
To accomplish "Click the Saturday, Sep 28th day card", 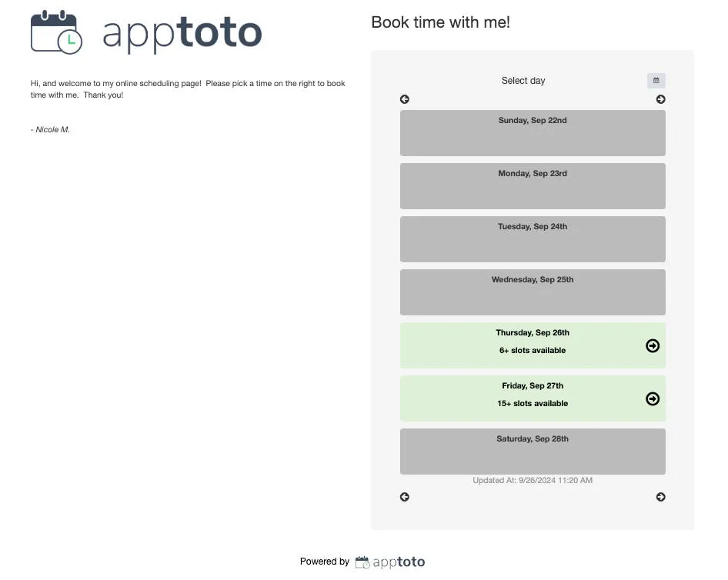I will pos(533,451).
